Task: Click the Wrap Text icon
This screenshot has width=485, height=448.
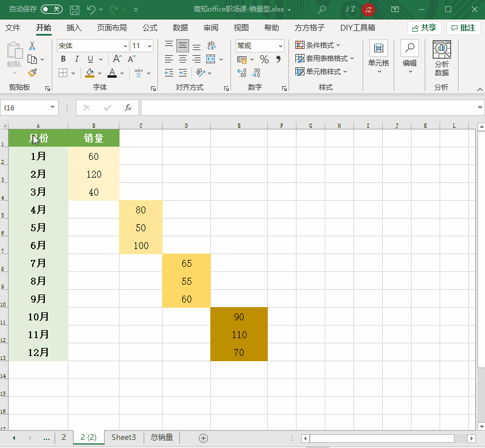Action: (x=211, y=45)
